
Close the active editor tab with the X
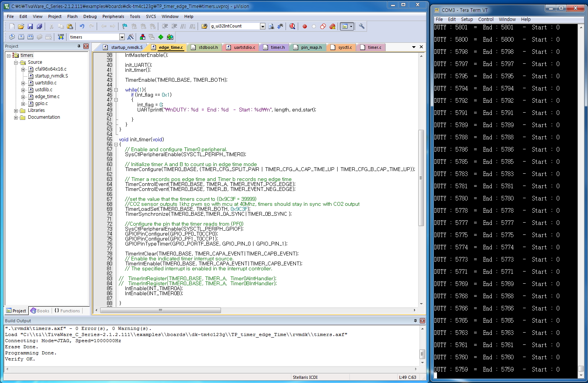point(421,47)
